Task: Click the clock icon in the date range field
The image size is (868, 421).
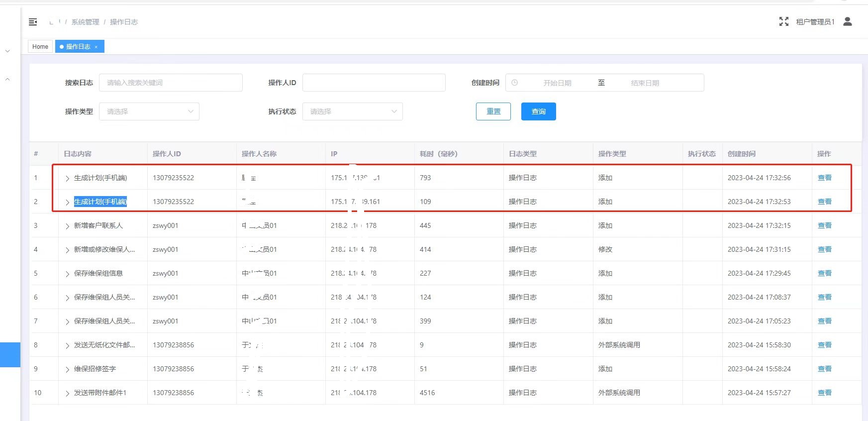Action: 515,83
